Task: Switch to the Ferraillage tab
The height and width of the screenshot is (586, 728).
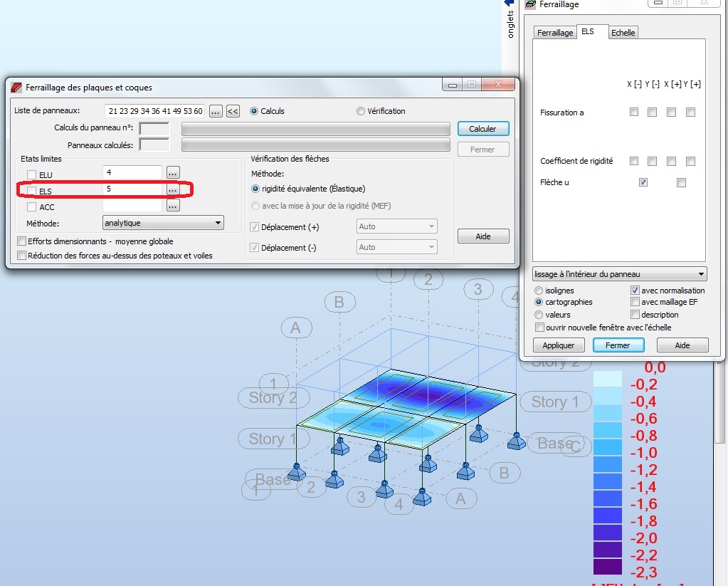Action: [554, 32]
